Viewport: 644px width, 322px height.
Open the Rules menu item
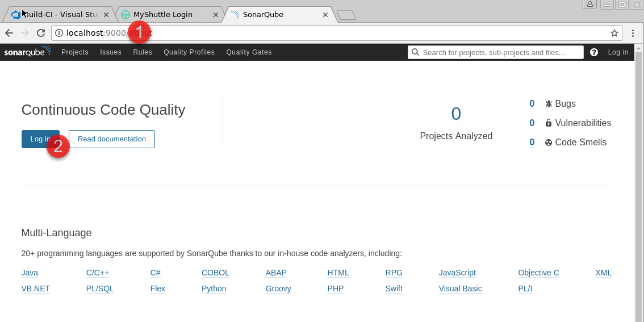click(x=143, y=52)
